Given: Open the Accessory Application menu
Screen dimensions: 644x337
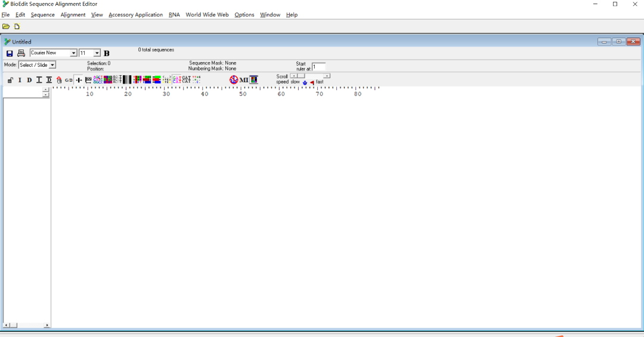Looking at the screenshot, I should coord(135,15).
